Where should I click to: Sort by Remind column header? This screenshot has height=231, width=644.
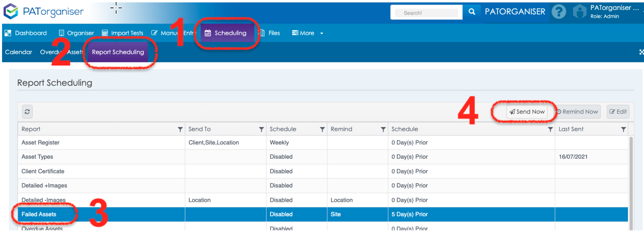341,129
